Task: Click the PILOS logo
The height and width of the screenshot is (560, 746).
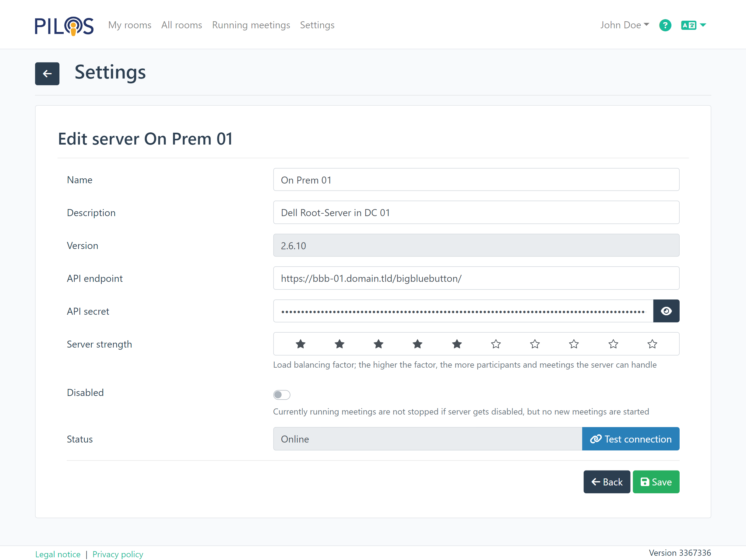Action: pos(64,25)
